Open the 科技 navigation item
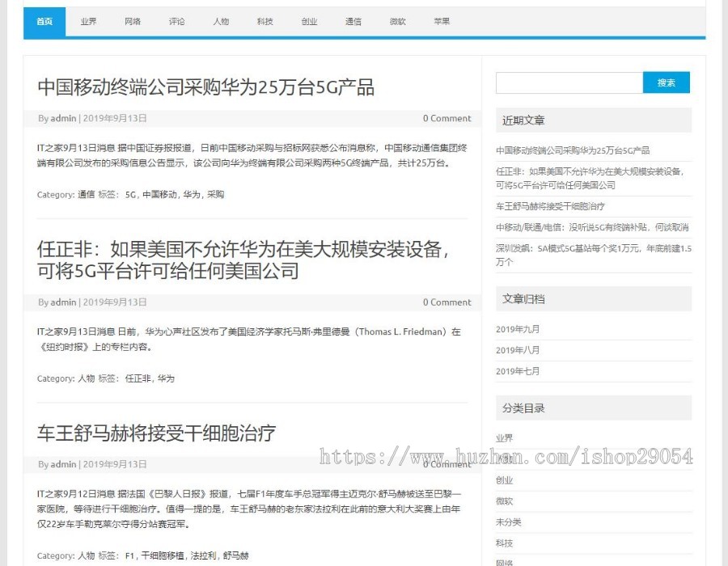The width and height of the screenshot is (728, 566). pyautogui.click(x=265, y=22)
